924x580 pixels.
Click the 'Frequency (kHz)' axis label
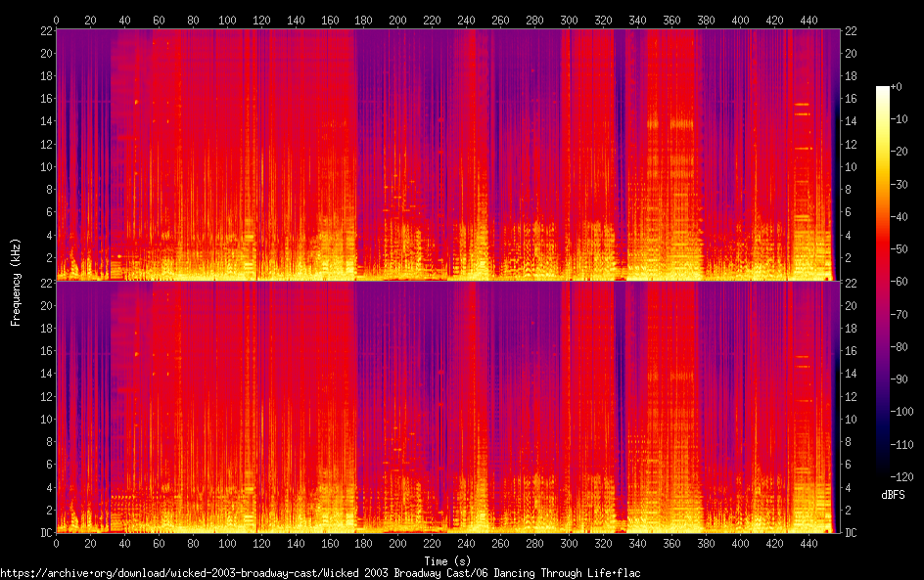click(x=16, y=282)
